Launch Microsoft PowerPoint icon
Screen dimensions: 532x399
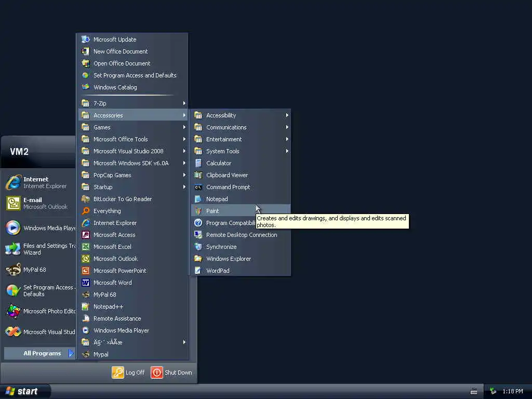click(86, 271)
